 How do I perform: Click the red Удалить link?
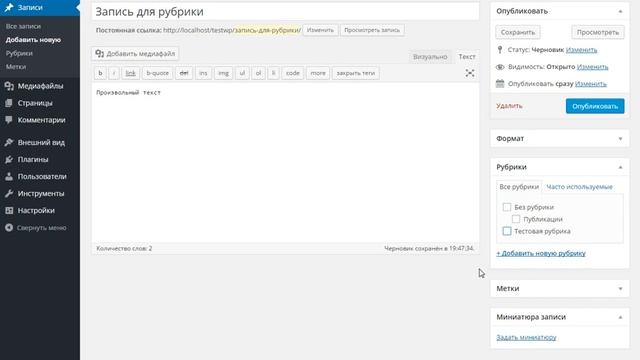point(509,106)
